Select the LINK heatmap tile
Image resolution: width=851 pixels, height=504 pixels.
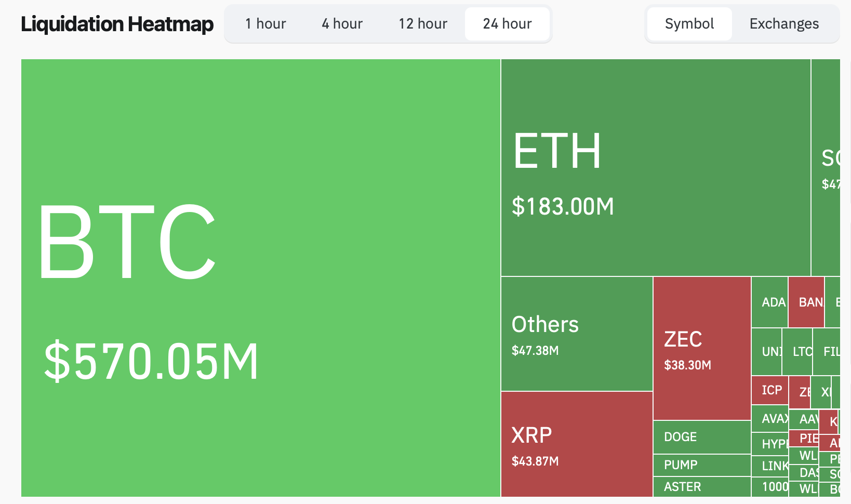coord(770,466)
